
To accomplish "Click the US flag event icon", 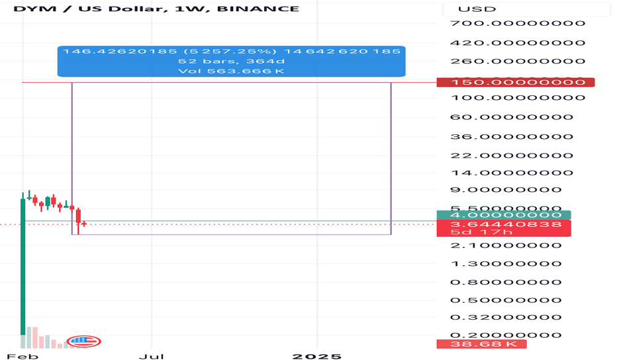I will point(84,341).
